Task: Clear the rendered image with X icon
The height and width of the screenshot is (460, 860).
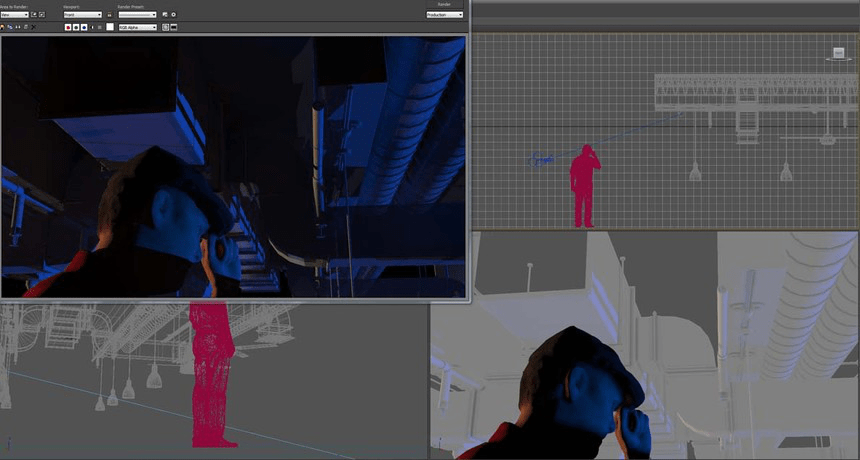Action: (x=33, y=27)
